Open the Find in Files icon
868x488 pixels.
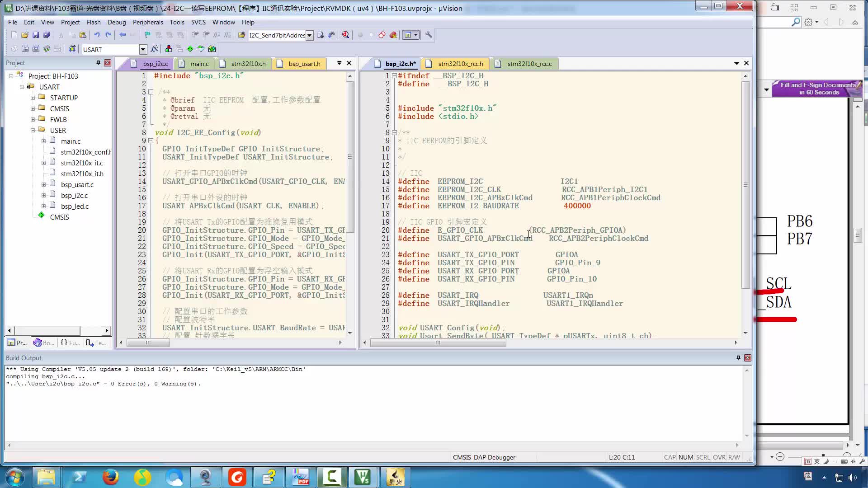point(241,35)
